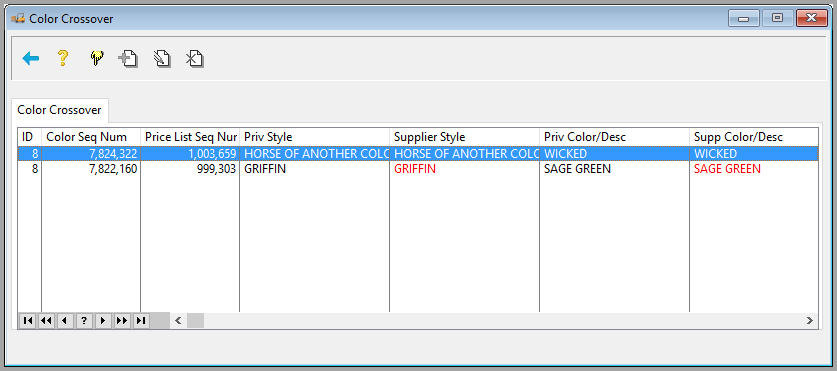Click the horizontal scrollbar right arrow
This screenshot has width=837, height=371.
(x=810, y=320)
